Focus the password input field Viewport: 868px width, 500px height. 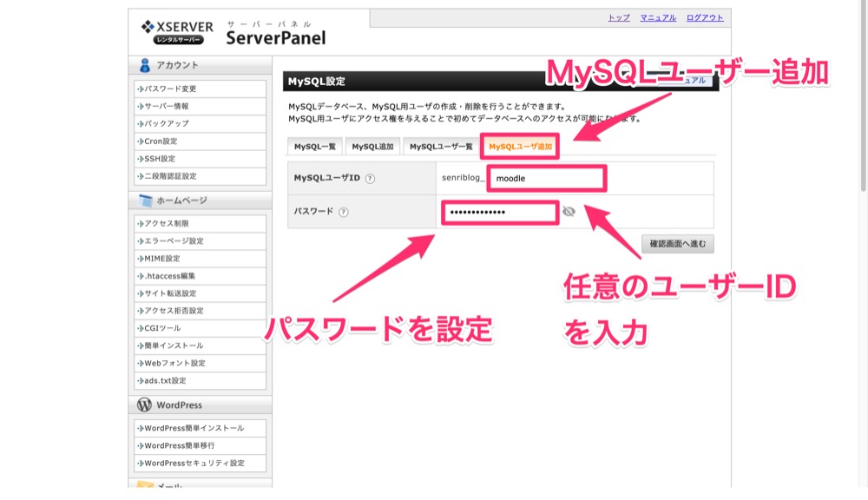tap(500, 212)
